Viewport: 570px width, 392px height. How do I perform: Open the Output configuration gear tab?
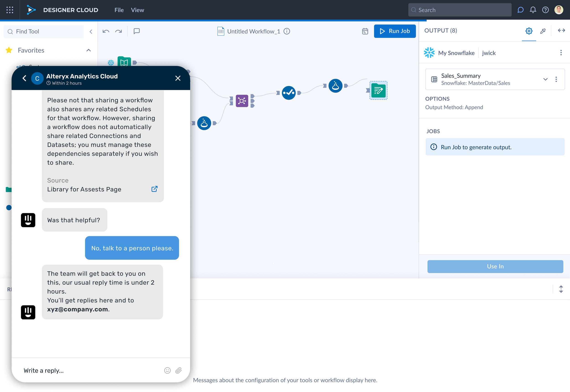pyautogui.click(x=529, y=31)
